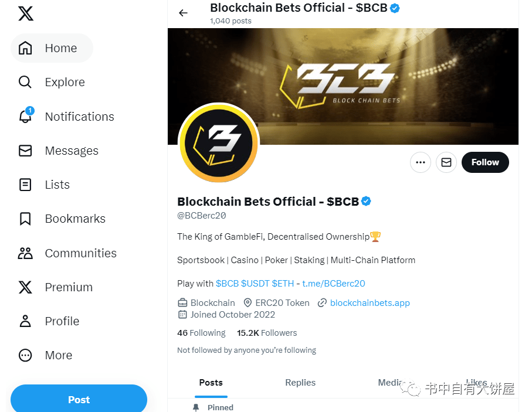Click the BCB profile avatar picture
532x412 pixels.
click(x=219, y=143)
